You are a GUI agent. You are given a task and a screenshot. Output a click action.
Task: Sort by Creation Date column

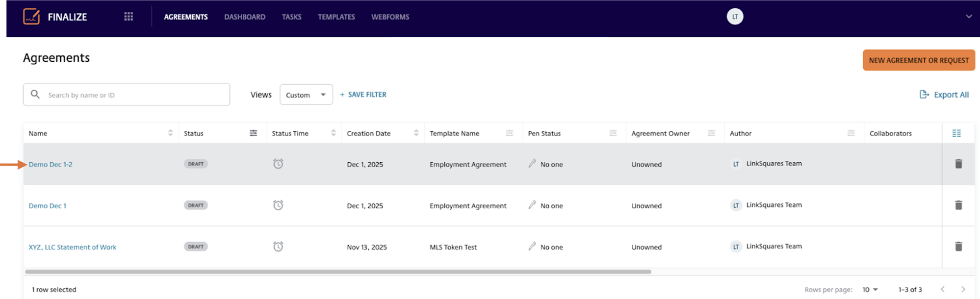point(416,133)
